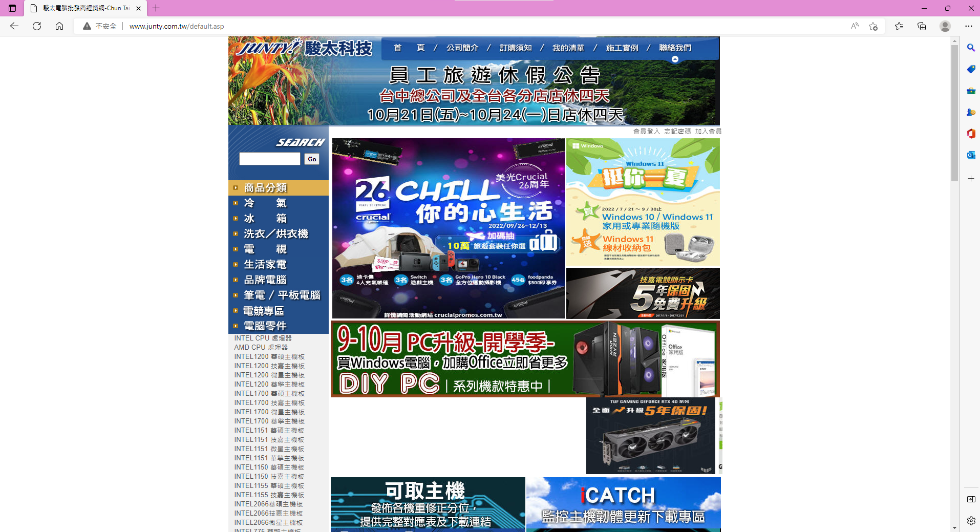Open INTEL2066華碩主機板 link

pyautogui.click(x=268, y=504)
